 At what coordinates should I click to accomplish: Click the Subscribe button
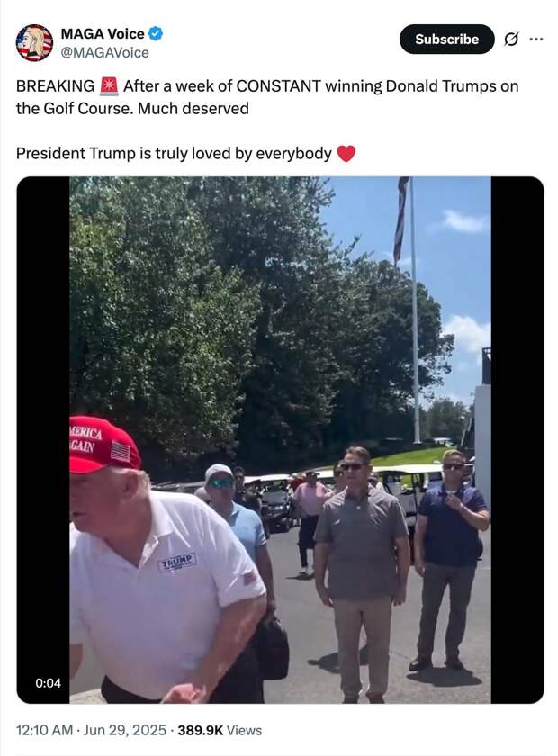pos(446,39)
